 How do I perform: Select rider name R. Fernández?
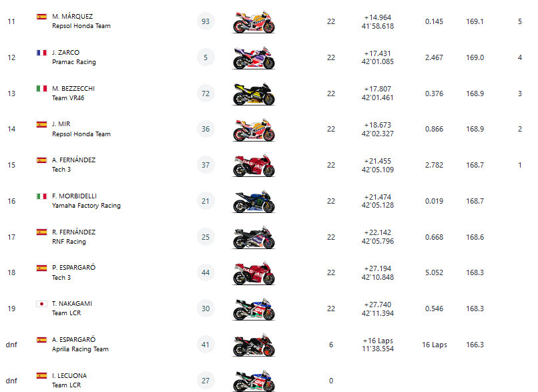pos(73,232)
